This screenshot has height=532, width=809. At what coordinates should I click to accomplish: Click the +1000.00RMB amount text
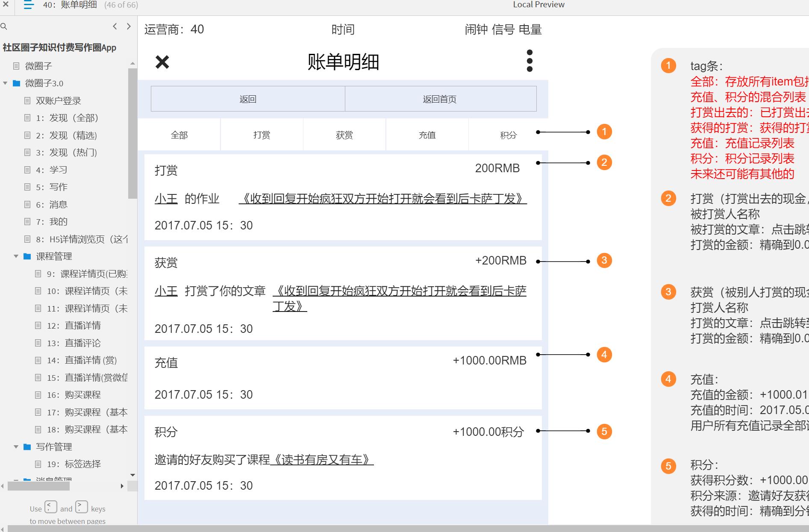pyautogui.click(x=490, y=361)
